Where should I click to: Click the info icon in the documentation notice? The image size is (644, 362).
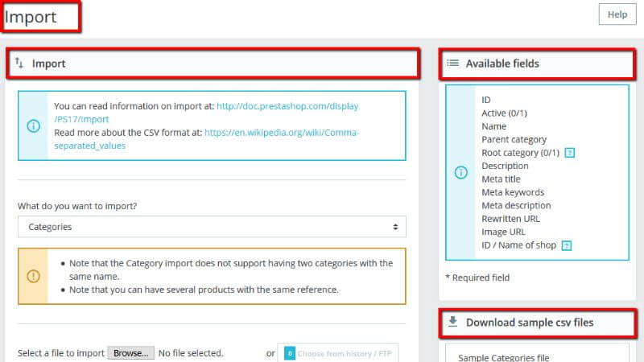33,125
